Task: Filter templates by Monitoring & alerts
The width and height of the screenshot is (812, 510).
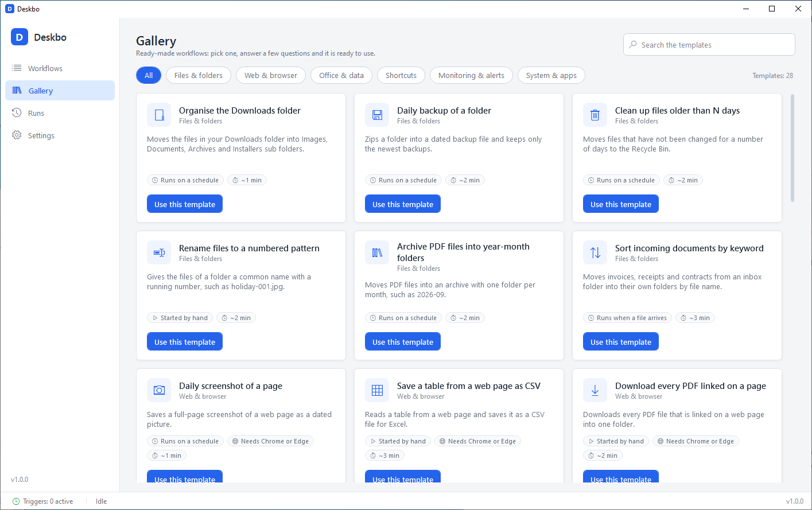Action: (471, 75)
